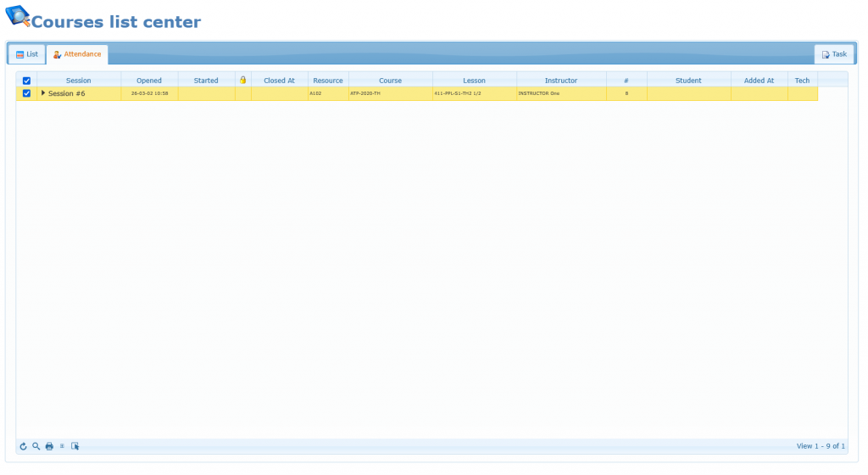
Task: Click the column chooser cursor icon
Action: coord(75,446)
